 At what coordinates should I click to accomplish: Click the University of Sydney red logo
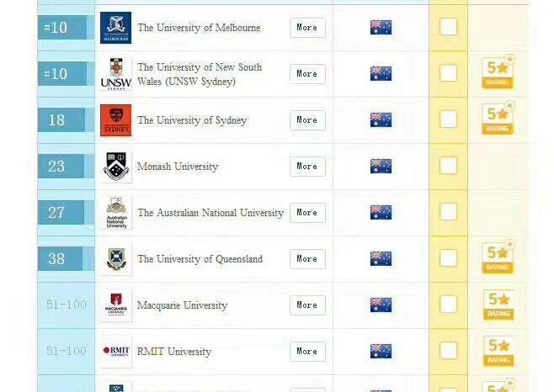(115, 120)
